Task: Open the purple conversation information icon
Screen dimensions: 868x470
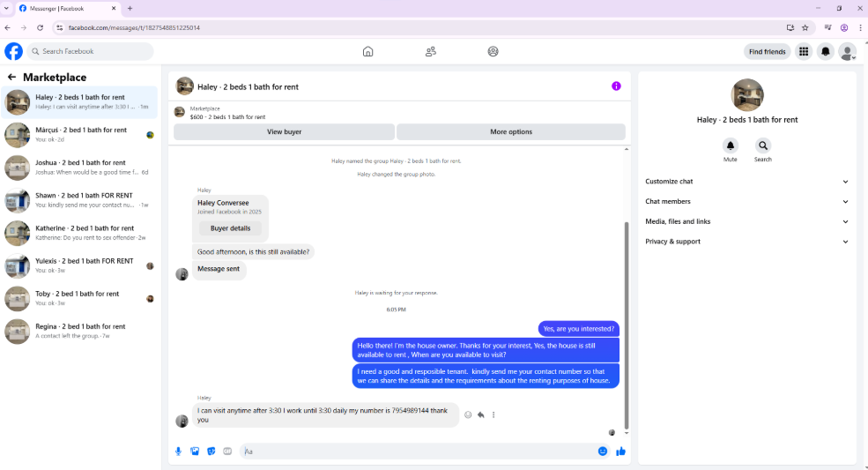Action: click(616, 86)
